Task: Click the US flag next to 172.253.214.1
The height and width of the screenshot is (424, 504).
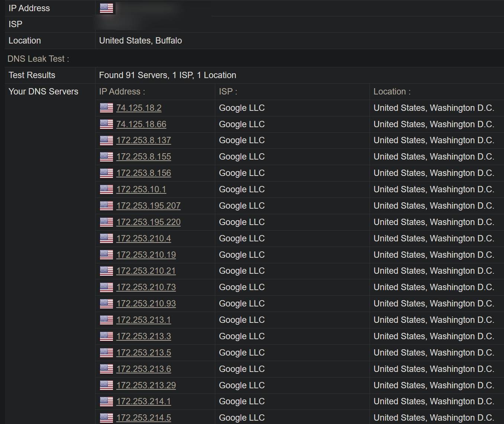Action: tap(106, 401)
